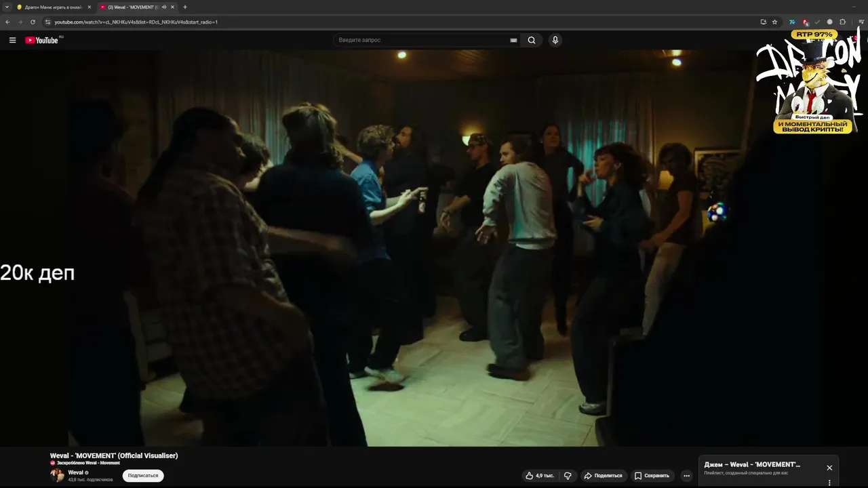Close the Джем playlist panel

(829, 468)
